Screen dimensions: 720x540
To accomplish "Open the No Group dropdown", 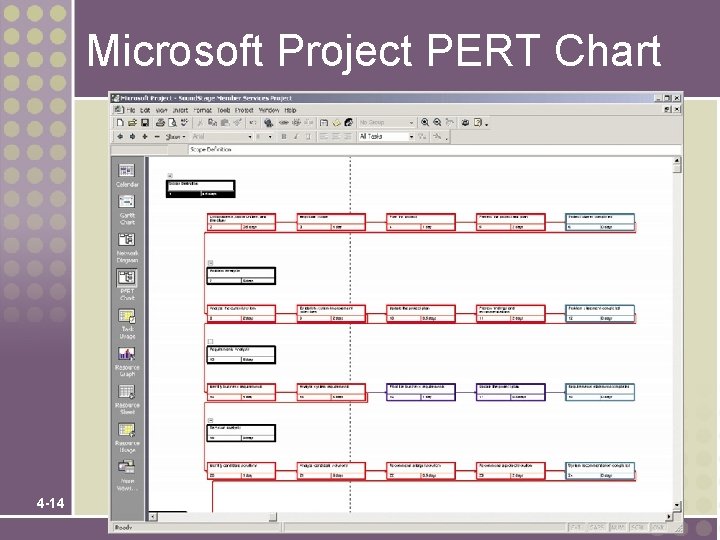I will click(x=411, y=123).
